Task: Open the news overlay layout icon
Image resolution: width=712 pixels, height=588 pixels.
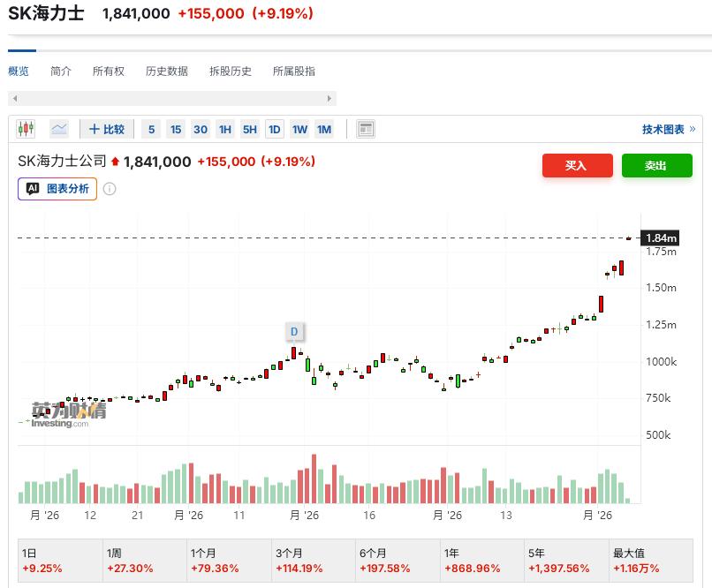Action: [x=366, y=129]
